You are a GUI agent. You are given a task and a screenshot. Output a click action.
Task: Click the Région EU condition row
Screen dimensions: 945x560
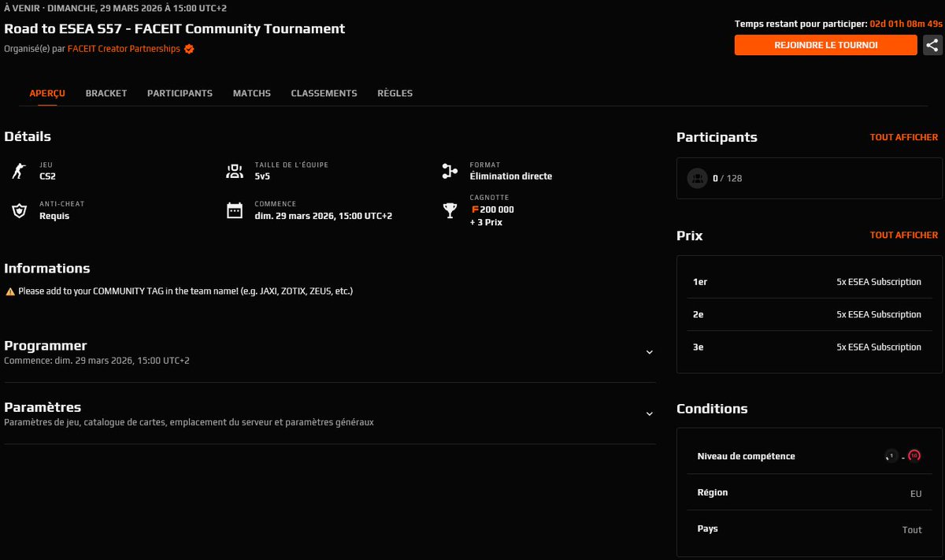point(809,492)
